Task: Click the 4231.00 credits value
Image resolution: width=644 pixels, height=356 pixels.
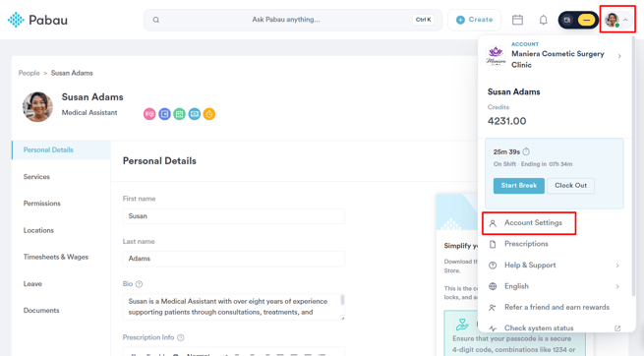Action: click(x=506, y=121)
